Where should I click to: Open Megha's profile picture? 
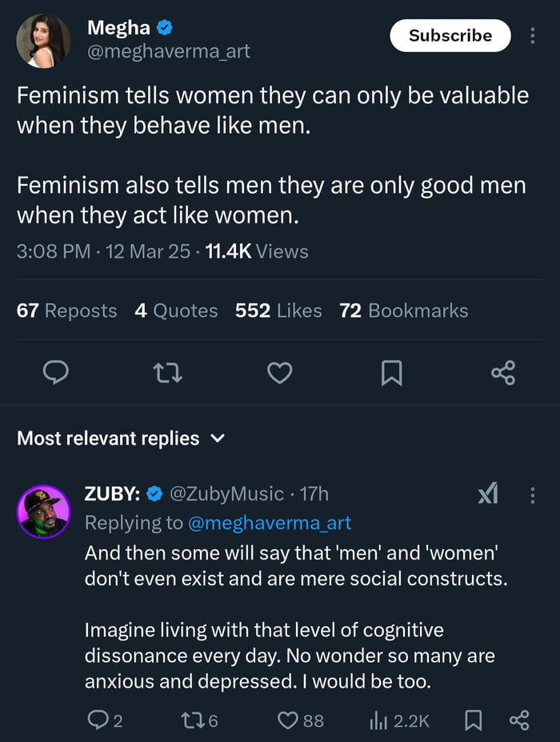pos(40,40)
